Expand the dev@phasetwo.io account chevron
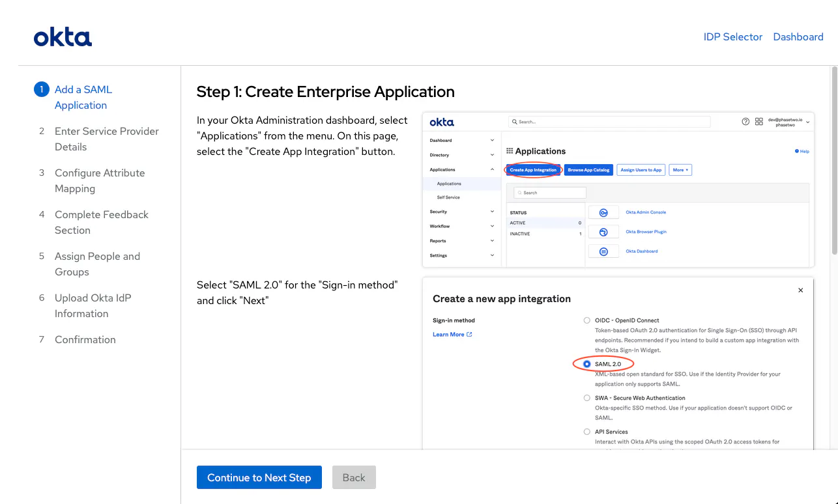Image resolution: width=838 pixels, height=504 pixels. [808, 122]
